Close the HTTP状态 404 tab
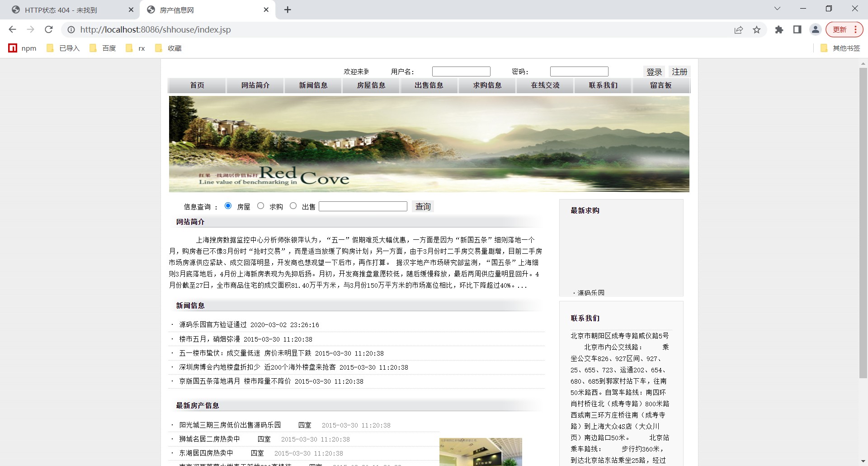Screen dimensions: 868x466 coord(131,10)
